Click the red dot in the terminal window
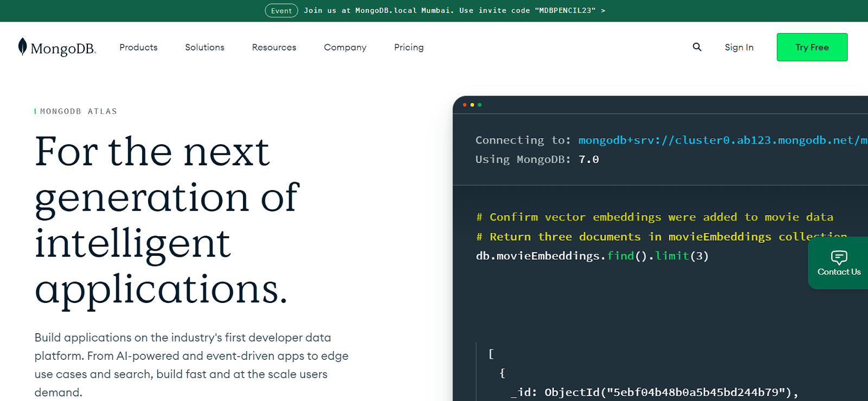This screenshot has width=868, height=401. point(464,105)
